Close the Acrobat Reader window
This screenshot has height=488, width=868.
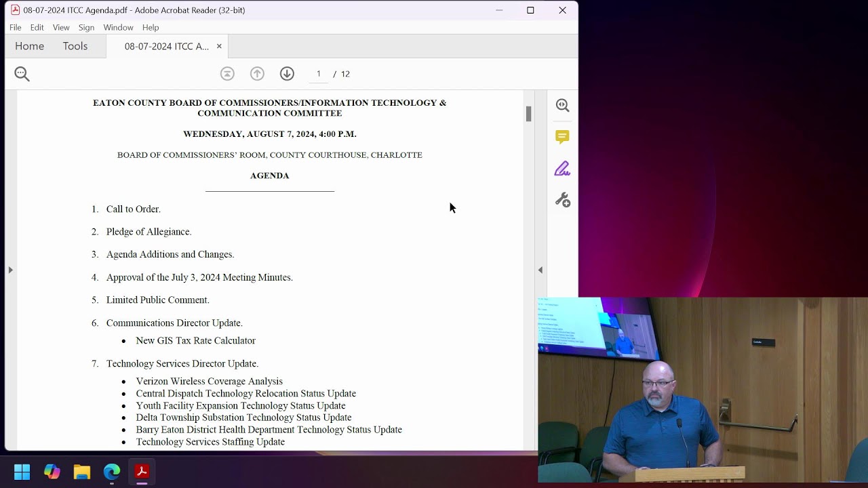click(562, 10)
